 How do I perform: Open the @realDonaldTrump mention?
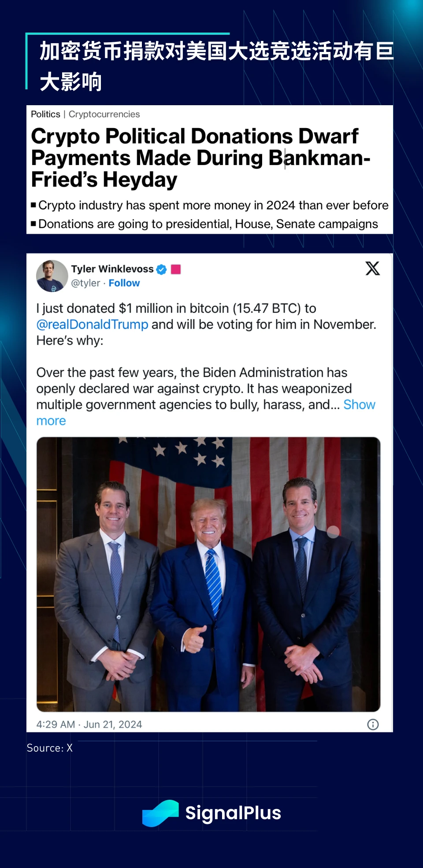[92, 324]
